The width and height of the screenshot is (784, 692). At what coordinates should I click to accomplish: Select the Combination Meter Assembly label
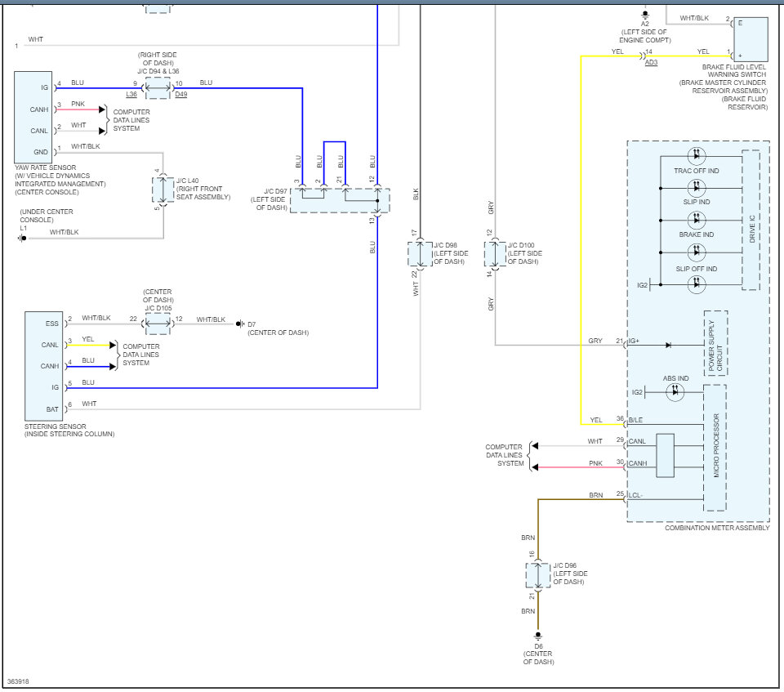pos(716,528)
